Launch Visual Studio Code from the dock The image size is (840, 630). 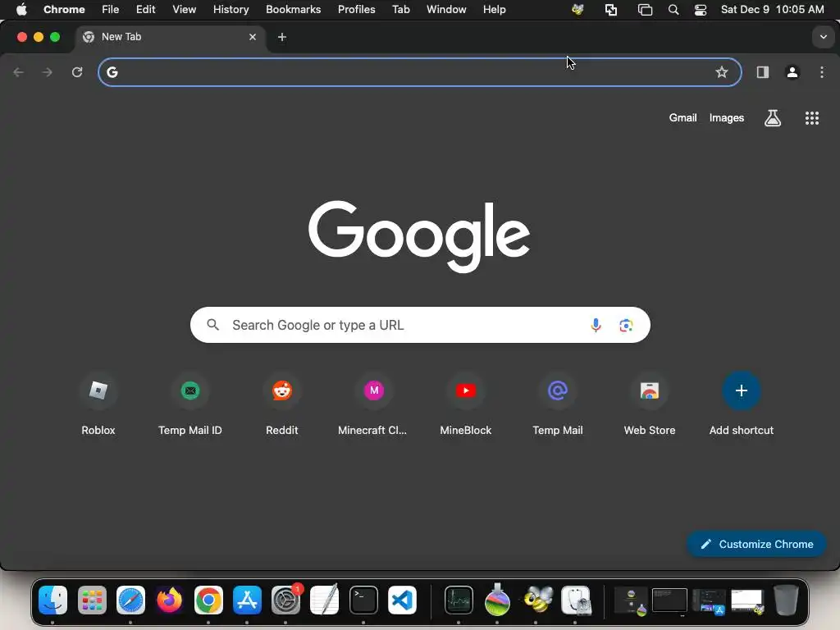402,600
